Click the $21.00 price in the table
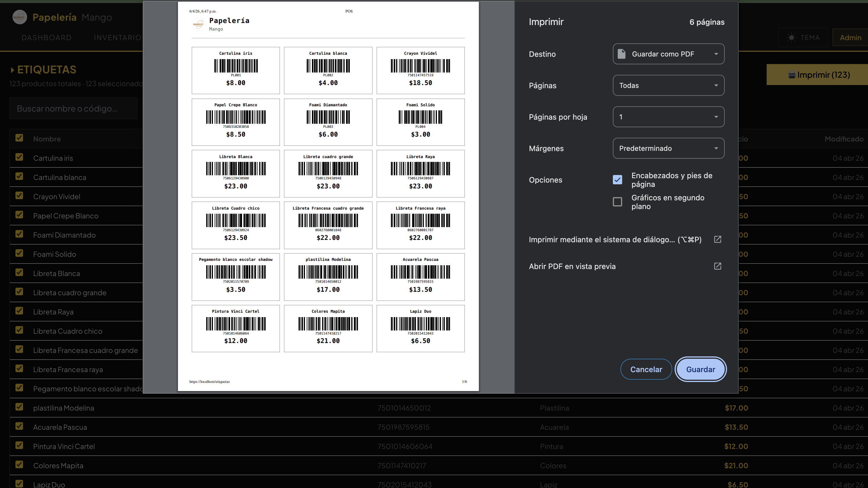Image resolution: width=868 pixels, height=488 pixels. [736, 466]
